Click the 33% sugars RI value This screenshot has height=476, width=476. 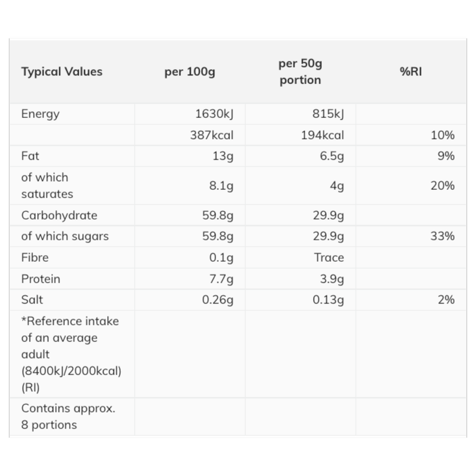tap(443, 236)
